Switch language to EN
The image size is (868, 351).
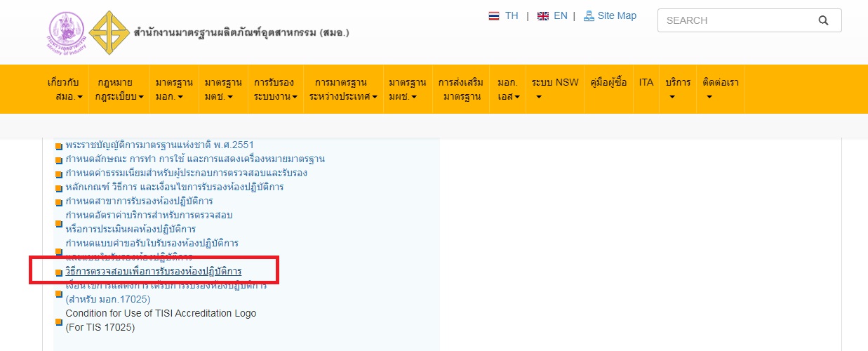pos(561,15)
